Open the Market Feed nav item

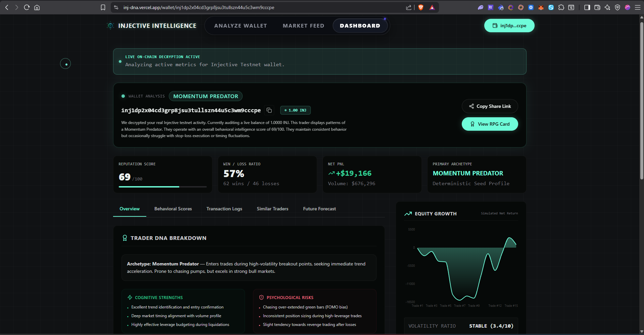(x=303, y=26)
